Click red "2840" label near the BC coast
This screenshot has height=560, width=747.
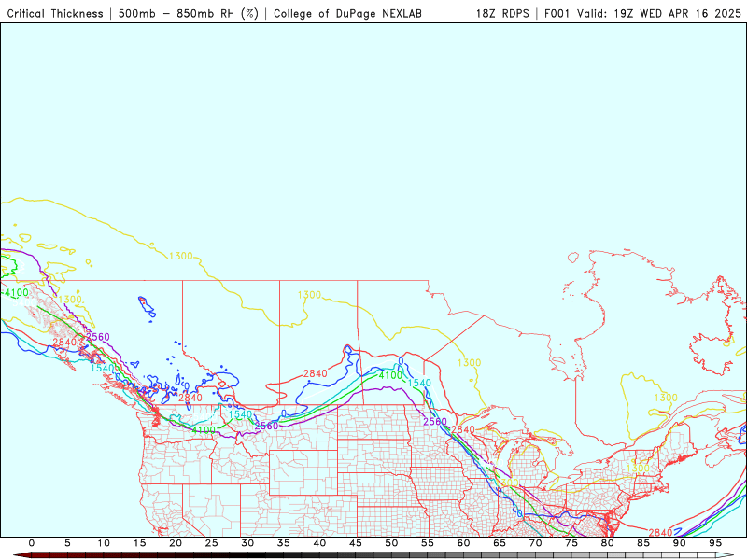[64, 343]
